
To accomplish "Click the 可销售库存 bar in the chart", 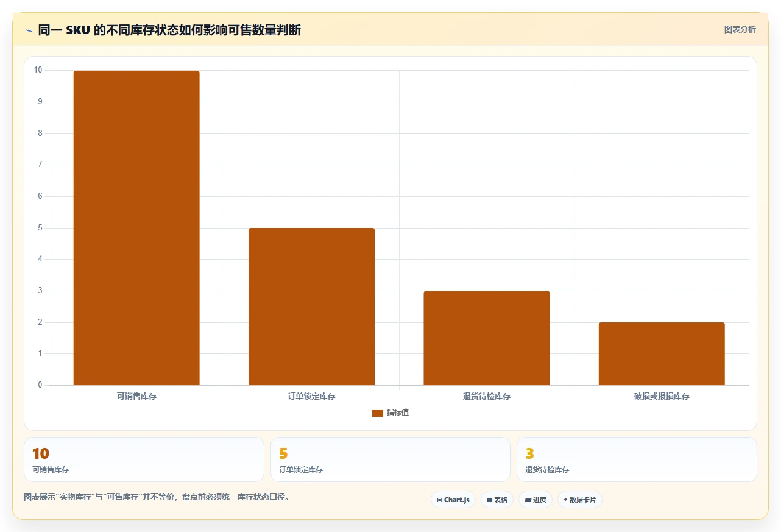I will click(136, 228).
